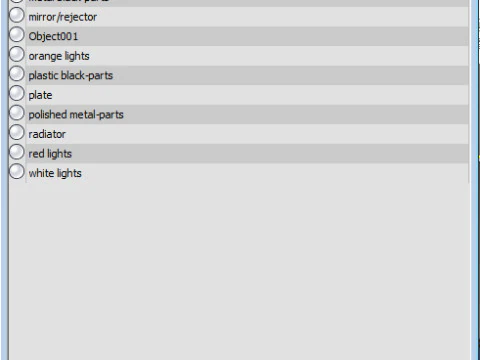Image resolution: width=480 pixels, height=360 pixels.
Task: Highlight the orange lights entry label
Action: click(59, 56)
